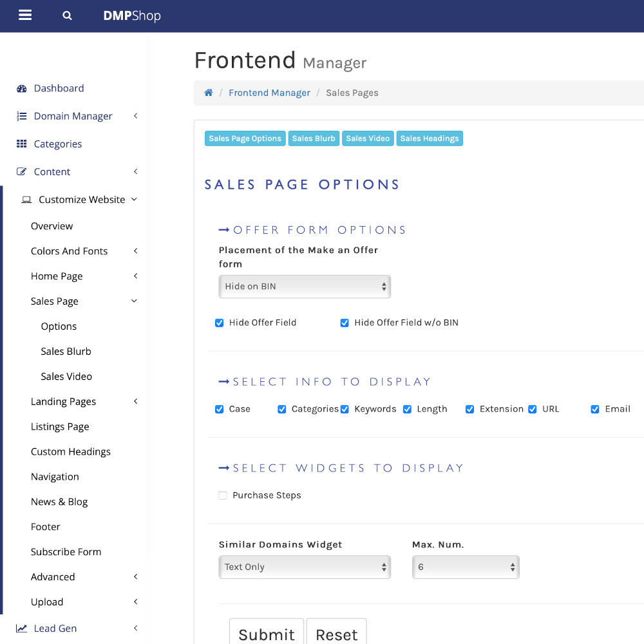The image size is (644, 644).
Task: Switch to the Sales Blurb tab
Action: 314,138
